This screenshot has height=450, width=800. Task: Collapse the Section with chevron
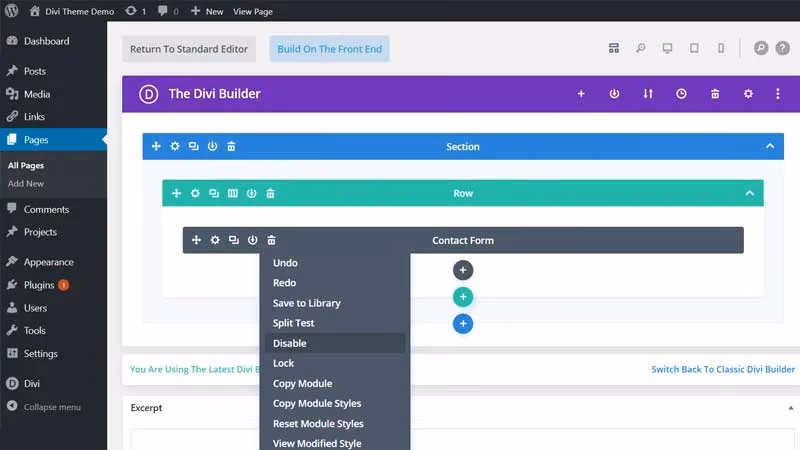pos(770,146)
